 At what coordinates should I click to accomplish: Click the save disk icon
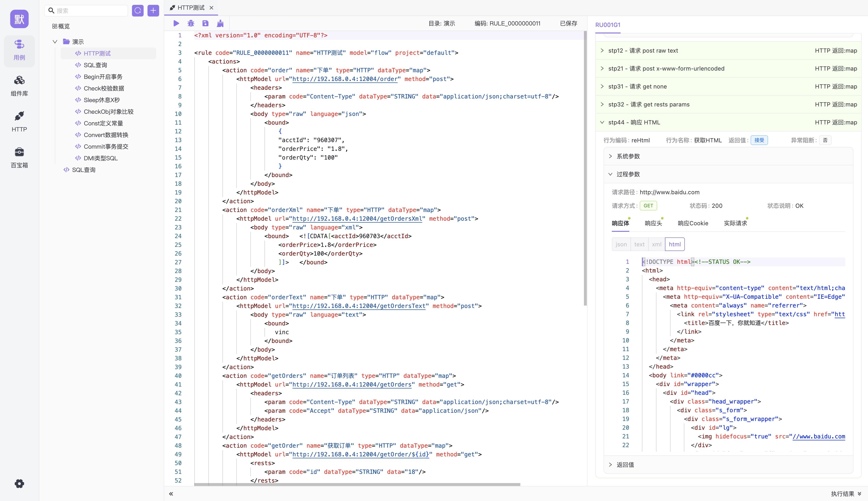pos(205,23)
